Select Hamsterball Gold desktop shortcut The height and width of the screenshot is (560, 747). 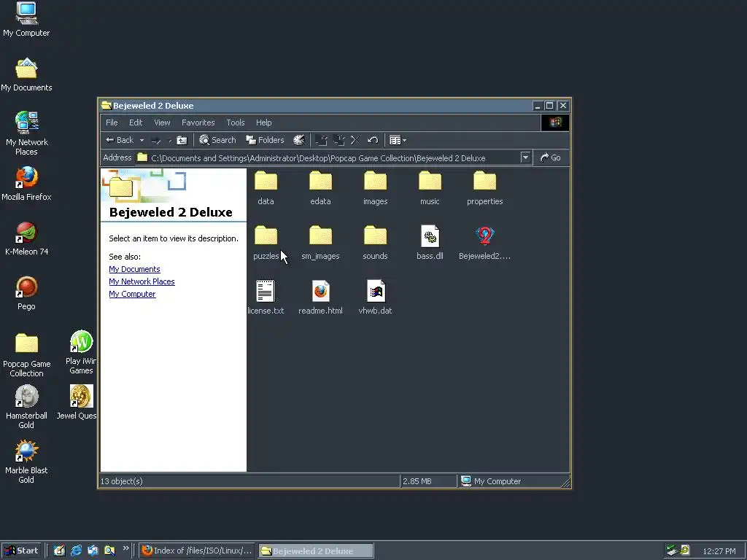pos(26,407)
